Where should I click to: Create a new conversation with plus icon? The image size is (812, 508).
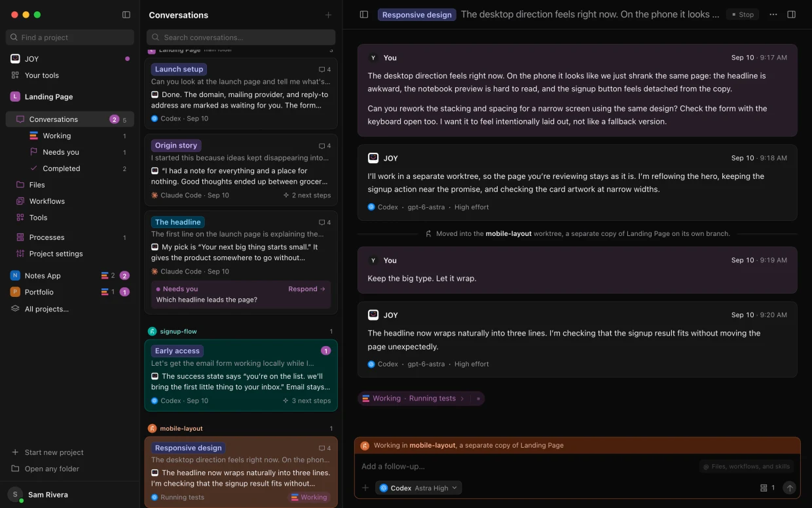pyautogui.click(x=328, y=15)
